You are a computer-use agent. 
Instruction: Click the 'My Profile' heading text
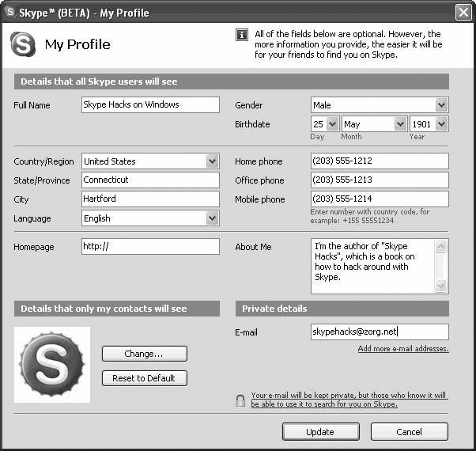point(77,44)
